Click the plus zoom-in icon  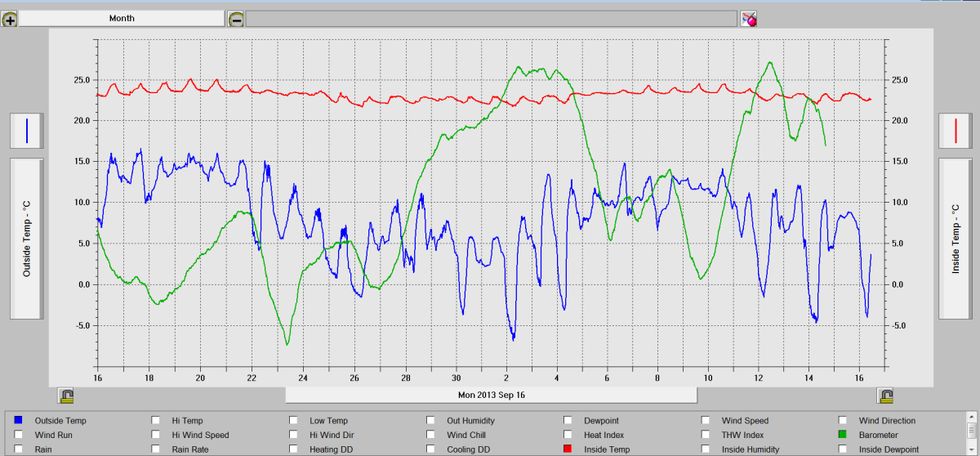[10, 19]
